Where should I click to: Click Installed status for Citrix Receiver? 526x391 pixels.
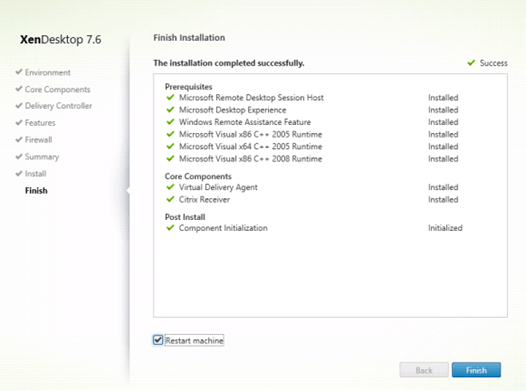[443, 200]
